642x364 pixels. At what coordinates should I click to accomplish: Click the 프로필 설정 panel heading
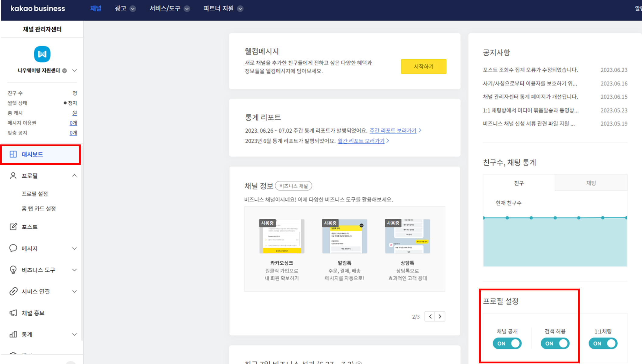tap(501, 301)
